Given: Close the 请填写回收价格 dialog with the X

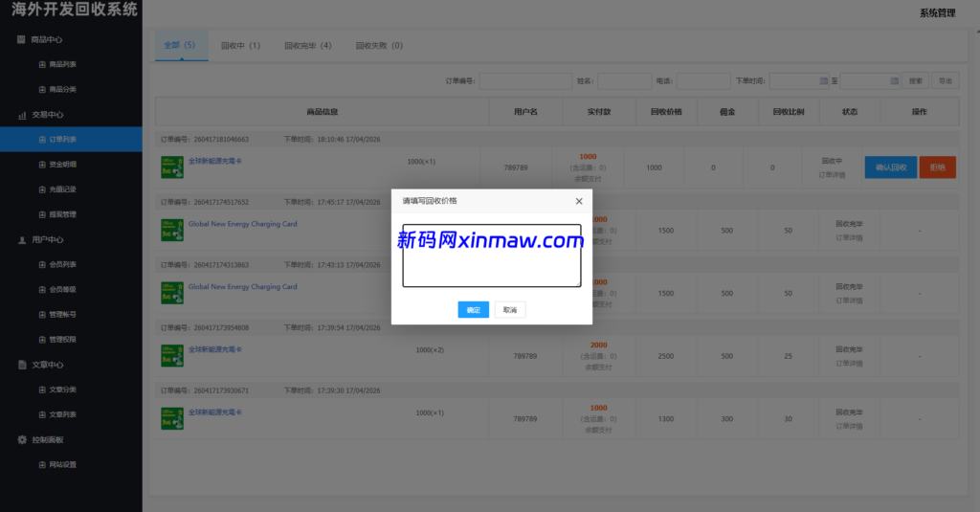Looking at the screenshot, I should tap(579, 201).
